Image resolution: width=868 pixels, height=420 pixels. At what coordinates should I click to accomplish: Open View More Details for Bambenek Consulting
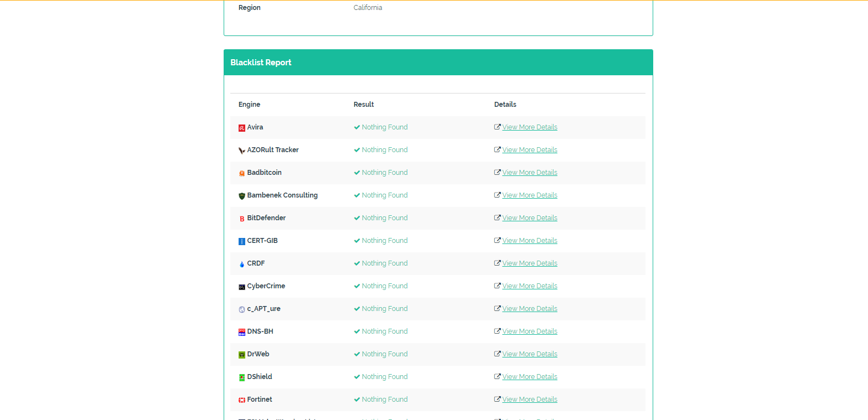click(x=530, y=195)
